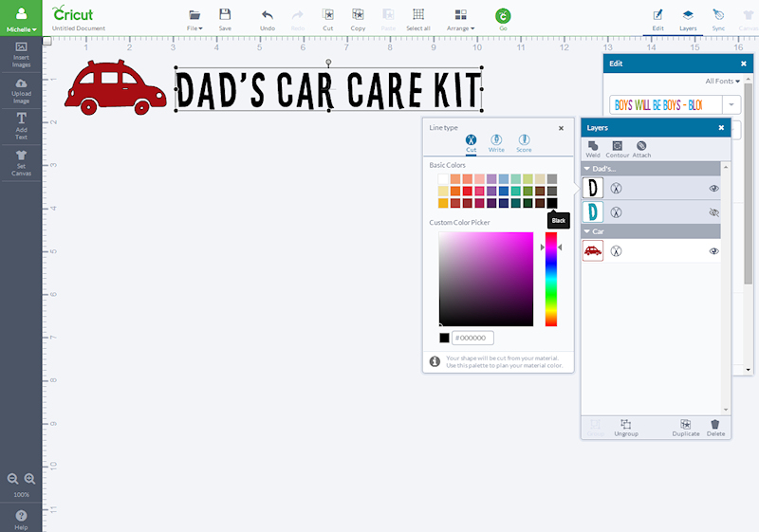Click line type icon of Car layer
759x532 pixels.
click(616, 251)
